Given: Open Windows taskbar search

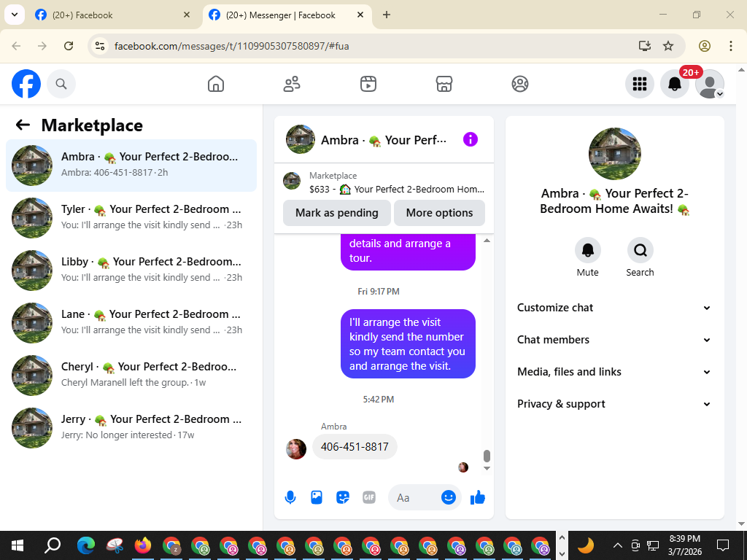Looking at the screenshot, I should click(x=53, y=545).
